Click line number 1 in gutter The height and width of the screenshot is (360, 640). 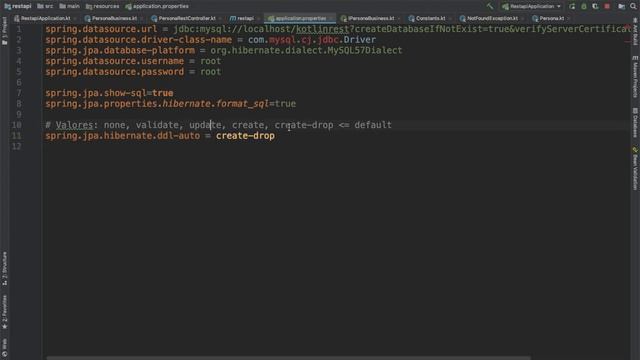(x=19, y=29)
